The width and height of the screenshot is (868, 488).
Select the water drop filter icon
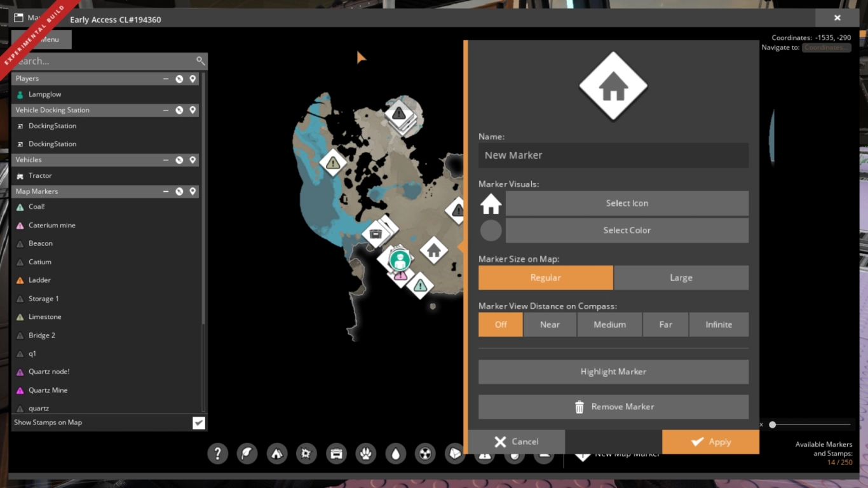(x=395, y=454)
